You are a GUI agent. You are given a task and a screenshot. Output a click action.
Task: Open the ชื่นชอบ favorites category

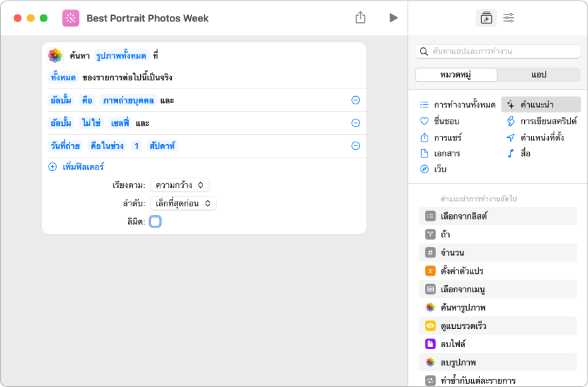(446, 121)
